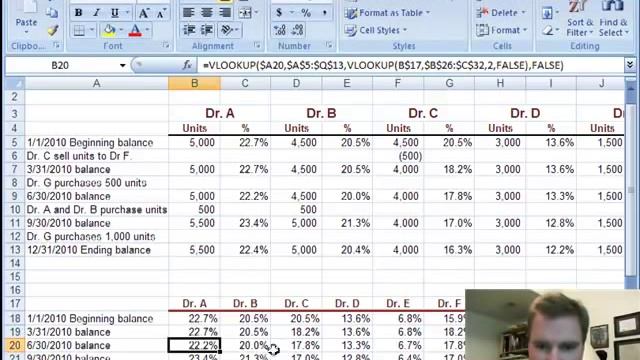Screen dimensions: 640x360
Task: Click the Shrink Font icon
Action: 161,13
